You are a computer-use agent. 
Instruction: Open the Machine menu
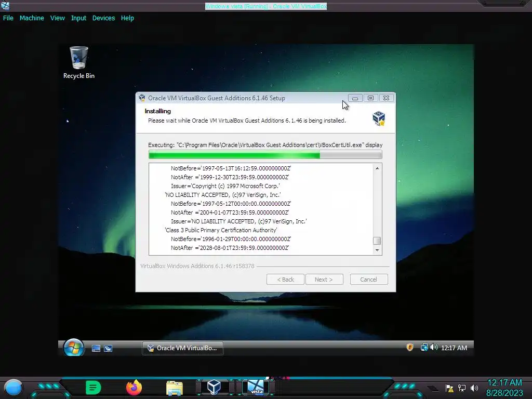[x=32, y=18]
